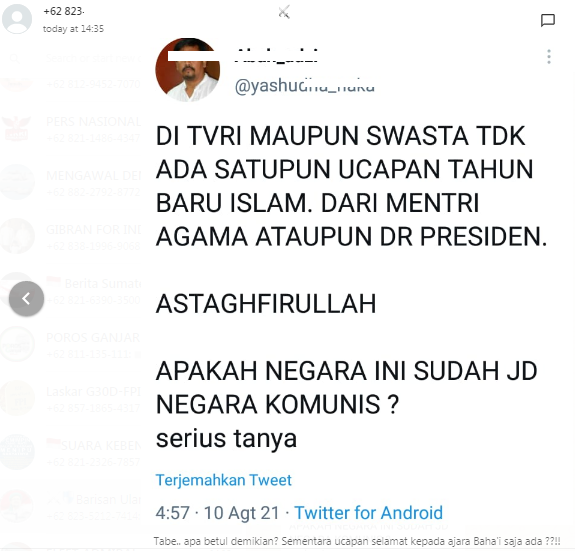Click the Search or start new chat field
Image resolution: width=575 pixels, height=551 pixels.
click(x=94, y=58)
